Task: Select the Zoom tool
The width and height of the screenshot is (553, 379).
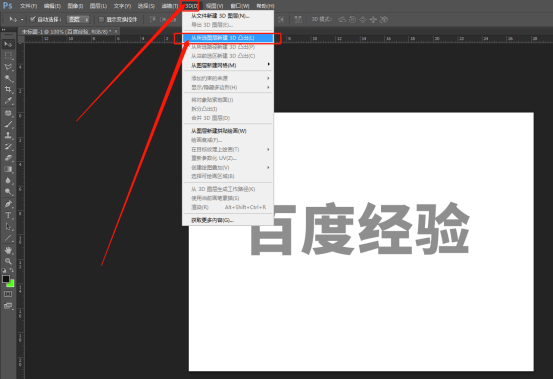Action: point(8,261)
